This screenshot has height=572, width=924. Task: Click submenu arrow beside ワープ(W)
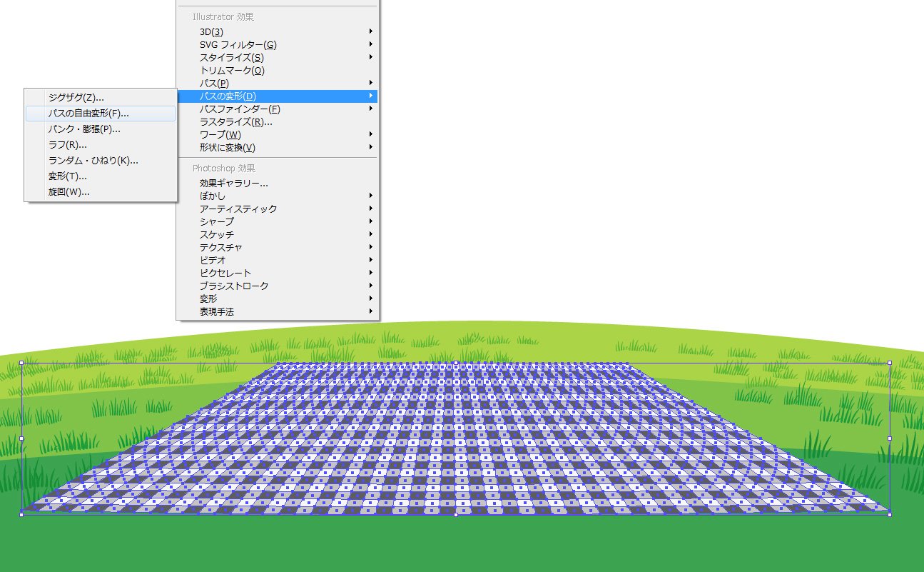click(x=371, y=134)
